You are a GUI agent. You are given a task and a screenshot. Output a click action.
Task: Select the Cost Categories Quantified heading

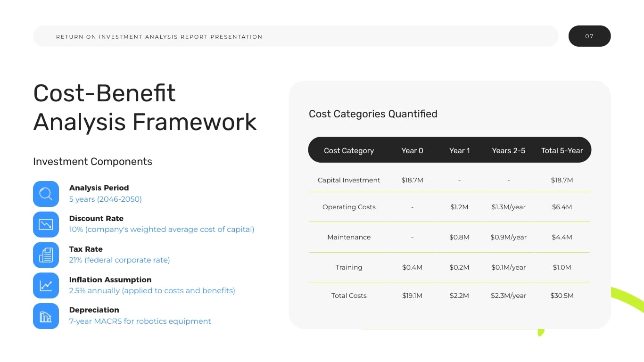(x=373, y=114)
